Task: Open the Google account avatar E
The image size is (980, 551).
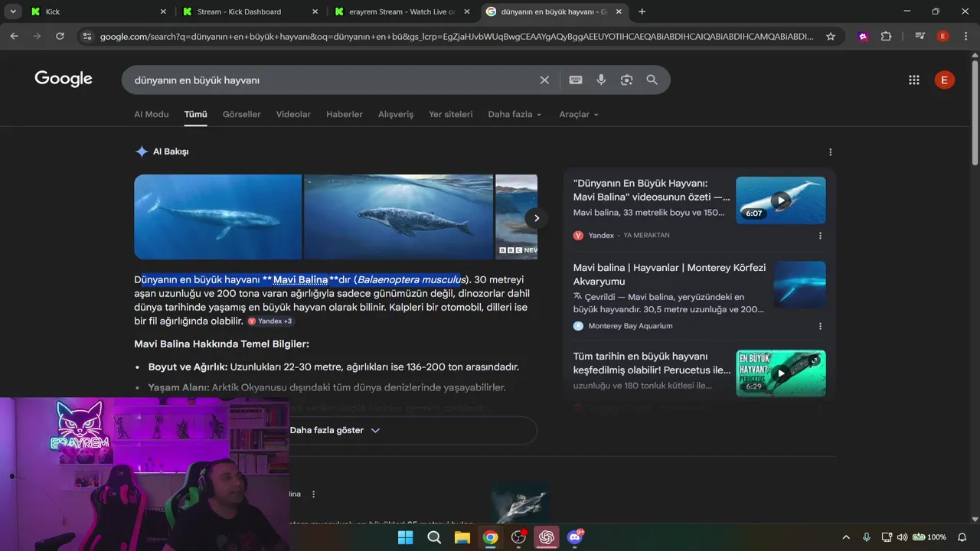Action: pos(944,80)
